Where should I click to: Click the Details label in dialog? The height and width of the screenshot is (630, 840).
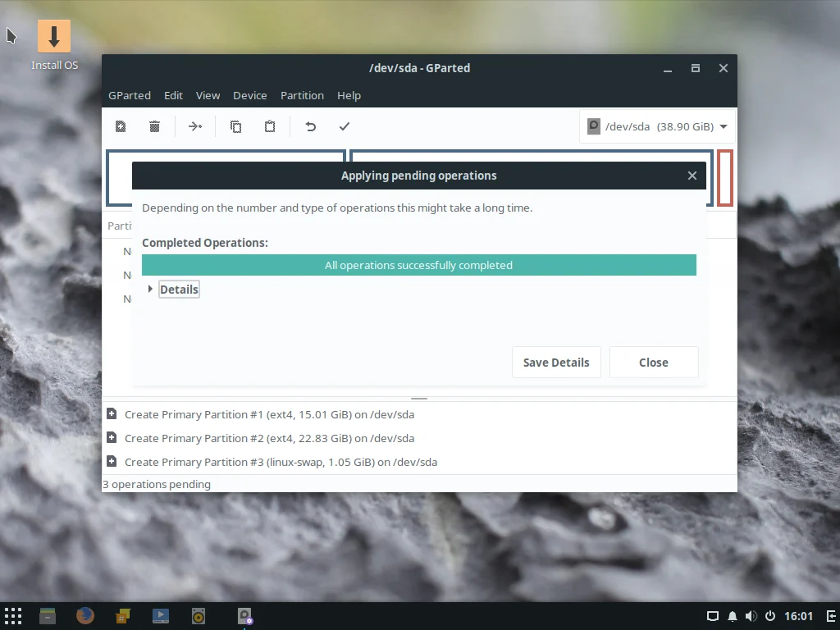coord(179,290)
